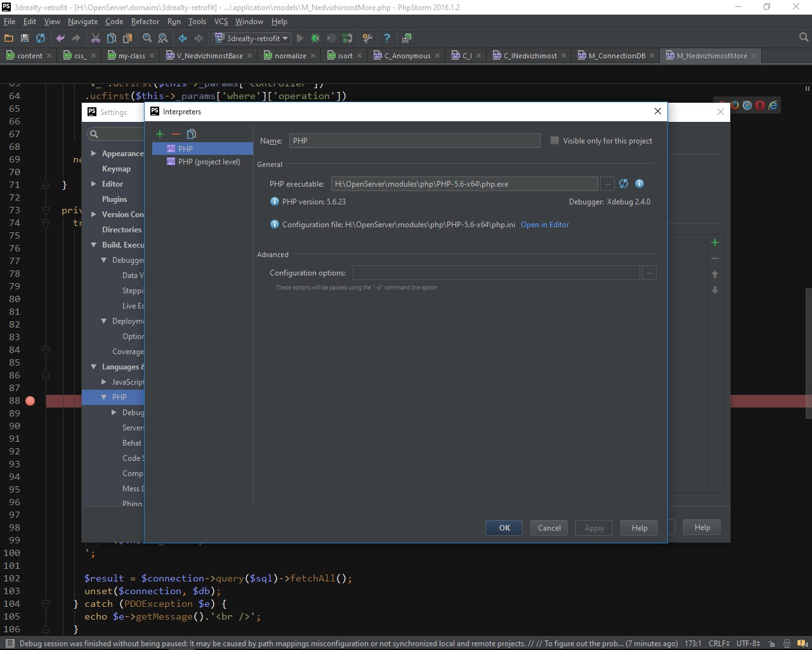812x650 pixels.
Task: Open the 3drealty-retrofit run configuration dropdown
Action: click(252, 38)
